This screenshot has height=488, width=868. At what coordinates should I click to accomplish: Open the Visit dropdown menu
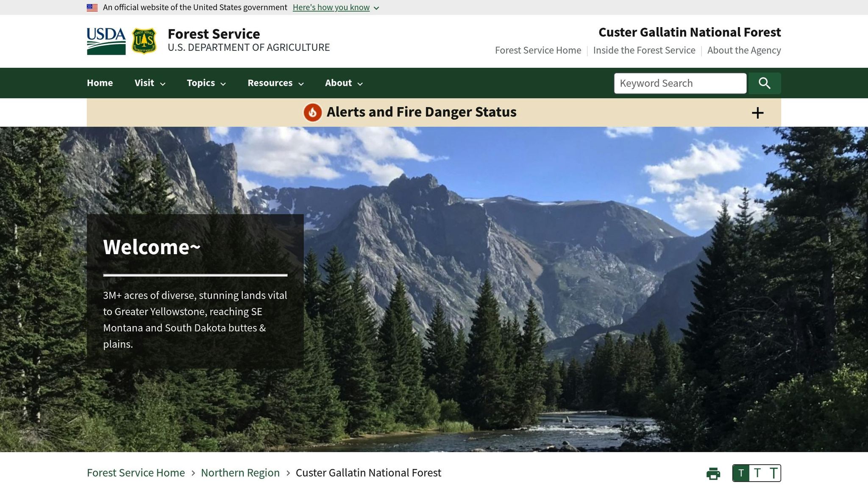tap(150, 83)
